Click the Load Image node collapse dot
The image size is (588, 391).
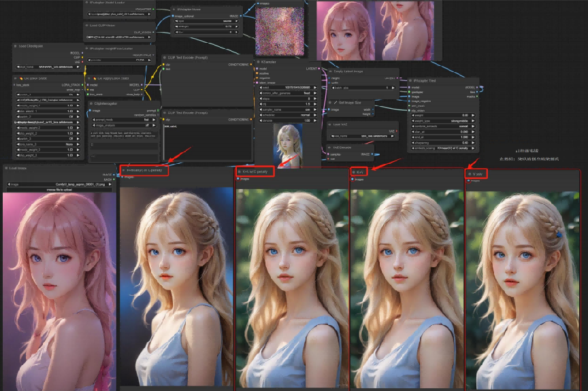pos(6,168)
